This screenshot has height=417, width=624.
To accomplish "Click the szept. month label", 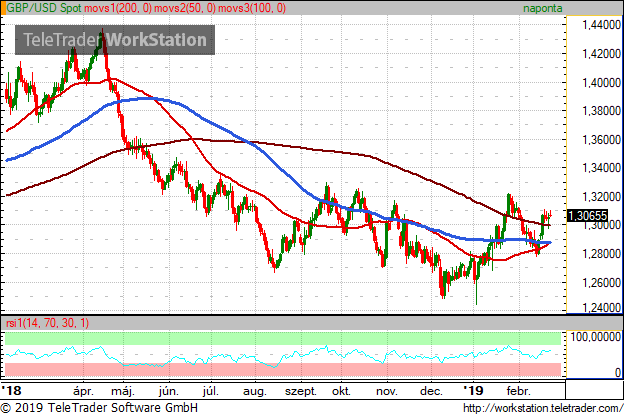I will 301,392.
